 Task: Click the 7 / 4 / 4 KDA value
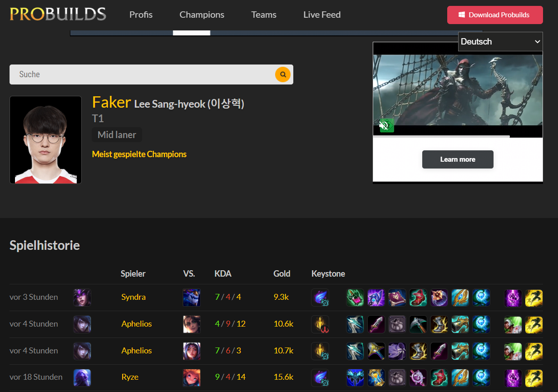228,297
